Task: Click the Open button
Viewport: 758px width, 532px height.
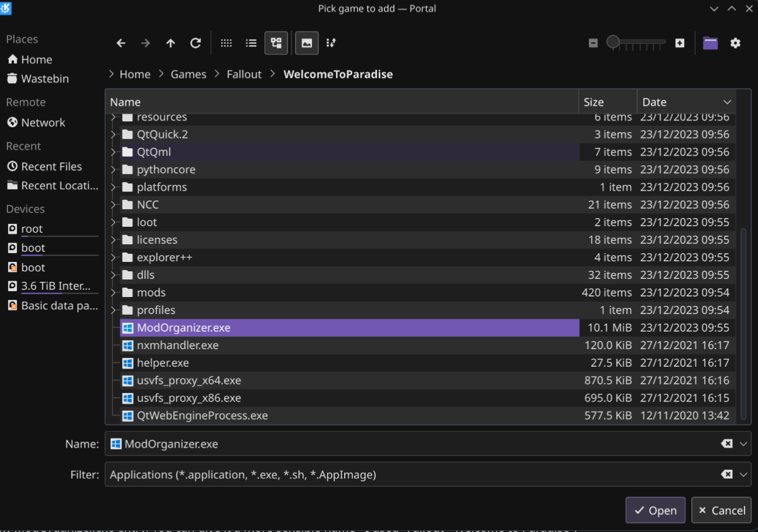Action: click(655, 510)
